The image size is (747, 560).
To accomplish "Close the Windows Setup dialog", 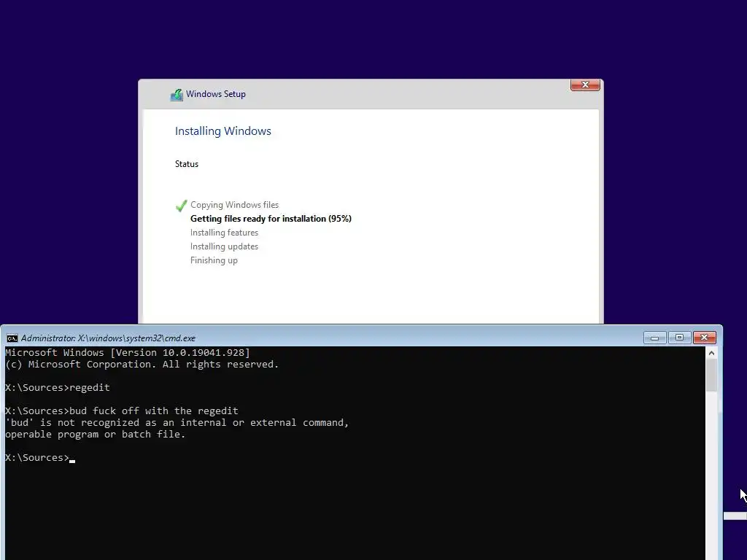I will pyautogui.click(x=585, y=85).
